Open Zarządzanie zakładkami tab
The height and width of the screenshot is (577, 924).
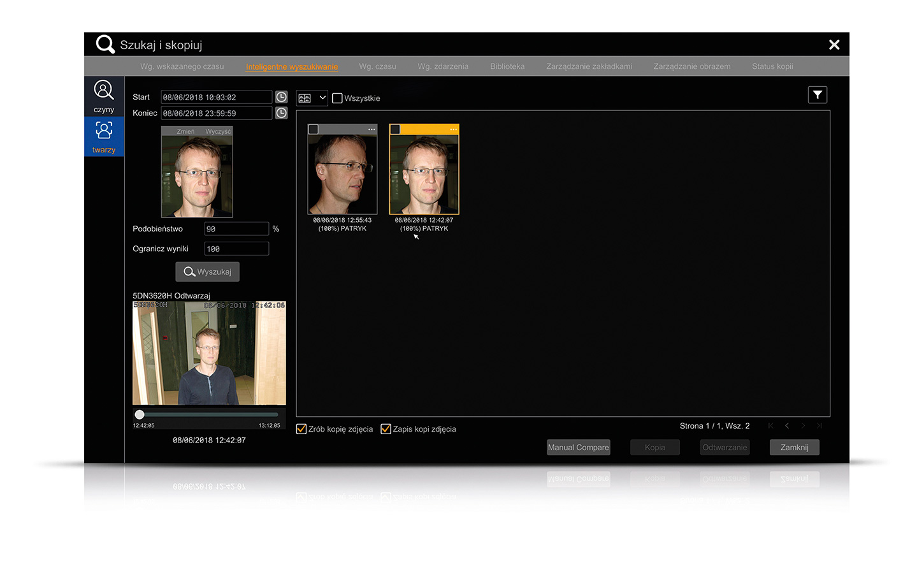click(589, 66)
